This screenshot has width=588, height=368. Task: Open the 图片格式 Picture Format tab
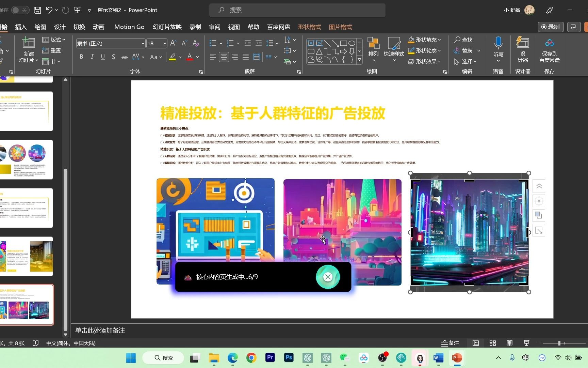coord(341,27)
